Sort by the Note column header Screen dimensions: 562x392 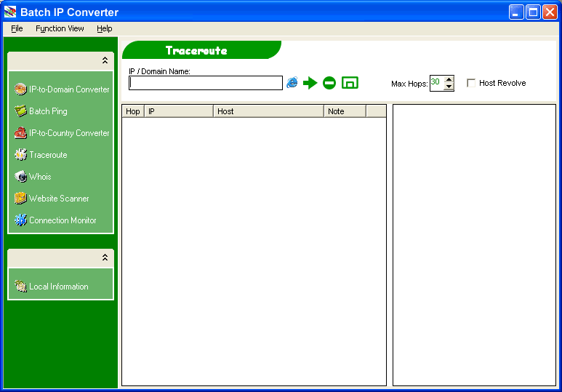[x=345, y=111]
